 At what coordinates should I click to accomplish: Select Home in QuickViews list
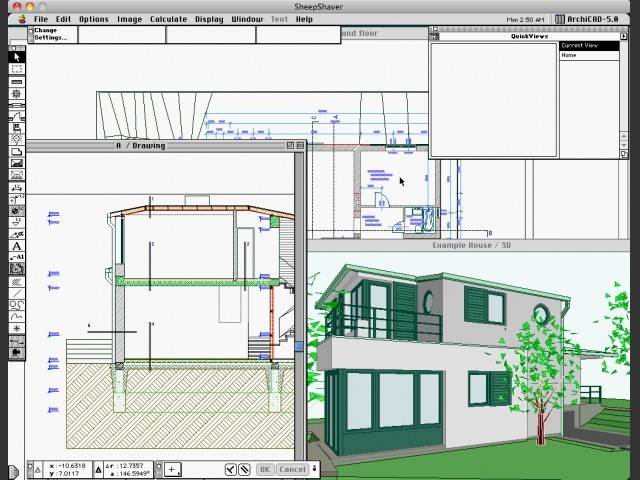(569, 55)
